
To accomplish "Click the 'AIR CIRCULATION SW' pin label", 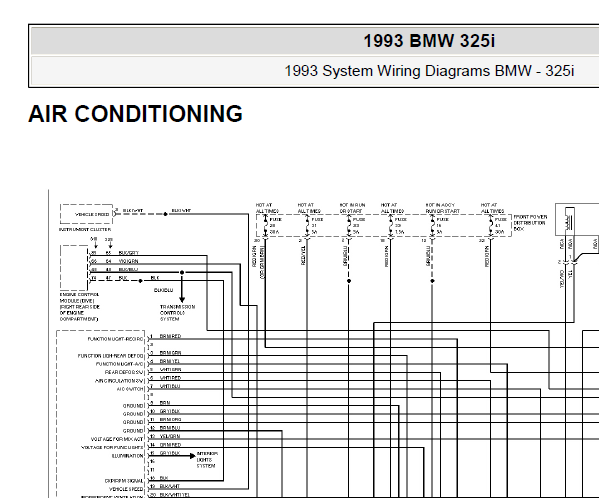I will tap(119, 381).
